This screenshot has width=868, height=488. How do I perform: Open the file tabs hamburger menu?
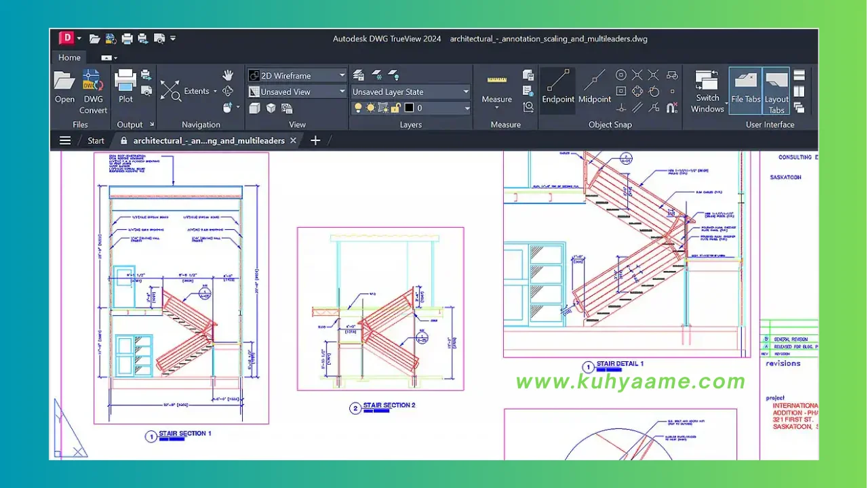click(65, 140)
